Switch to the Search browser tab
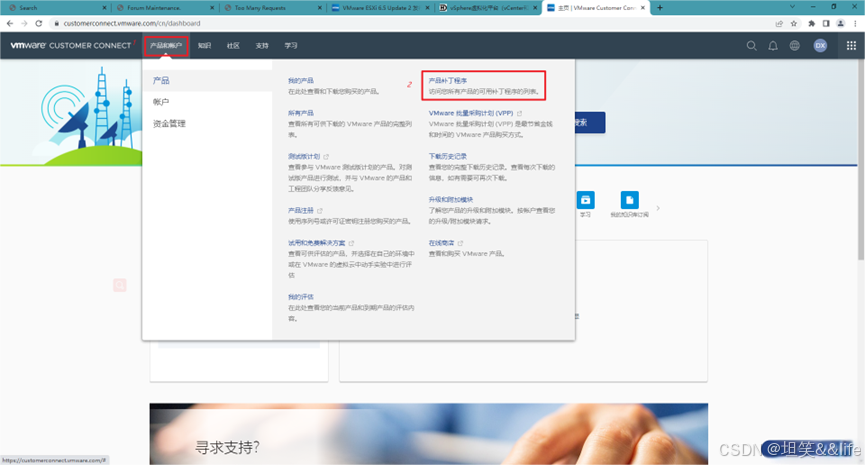The image size is (865, 465). [55, 8]
